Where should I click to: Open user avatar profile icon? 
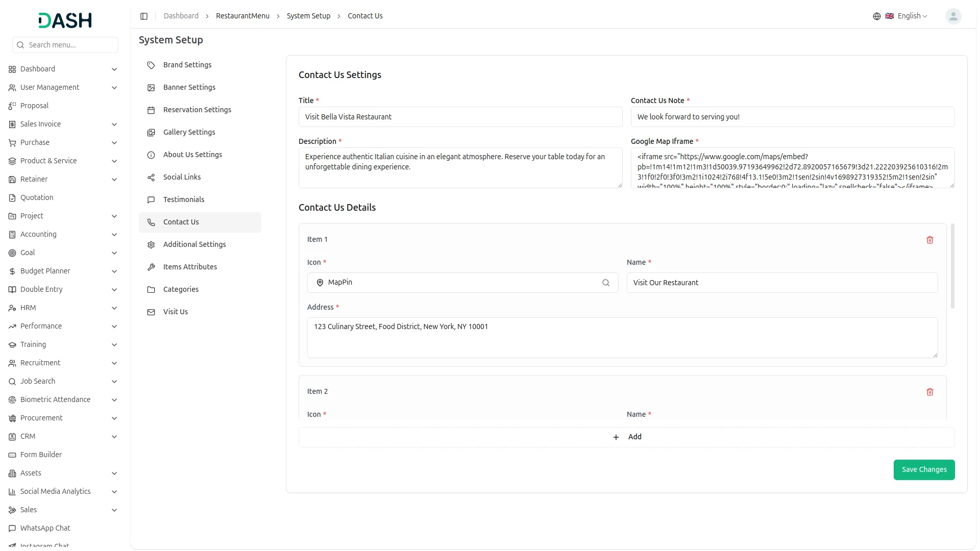coord(952,16)
